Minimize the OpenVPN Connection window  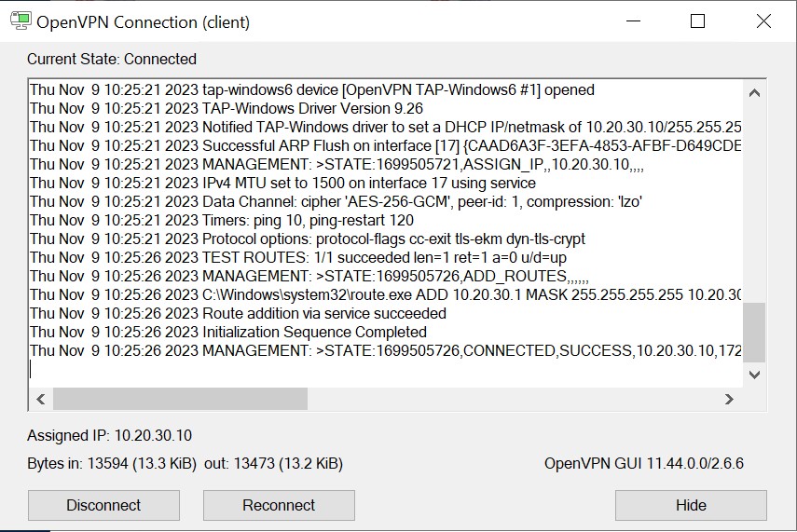[633, 21]
